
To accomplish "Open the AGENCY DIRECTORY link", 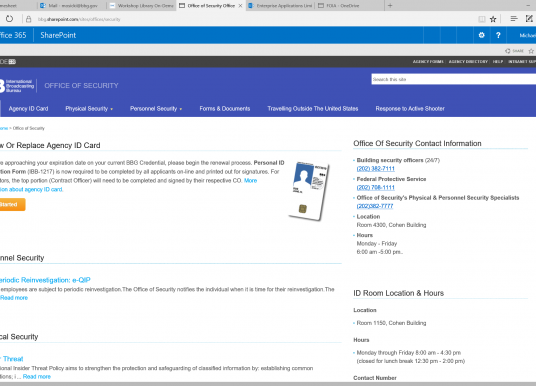I will (468, 62).
